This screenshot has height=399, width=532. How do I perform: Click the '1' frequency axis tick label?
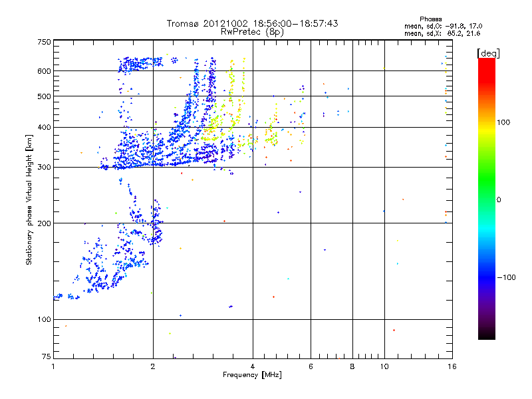pos(53,366)
